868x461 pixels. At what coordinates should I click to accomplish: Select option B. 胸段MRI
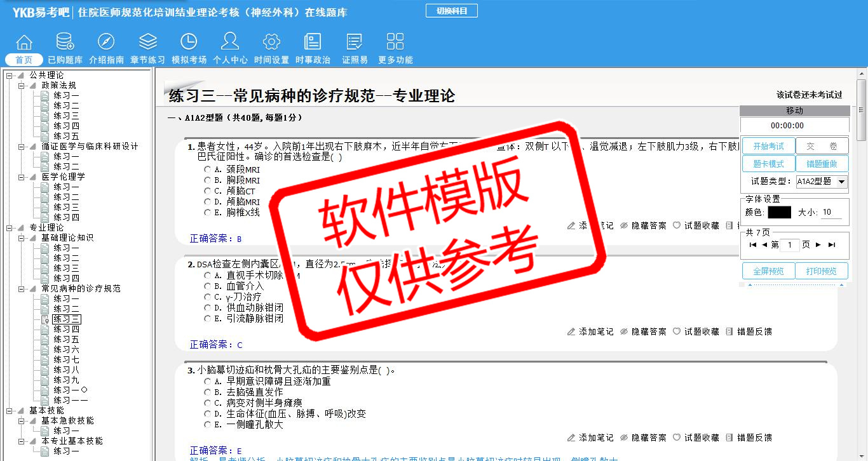point(207,180)
